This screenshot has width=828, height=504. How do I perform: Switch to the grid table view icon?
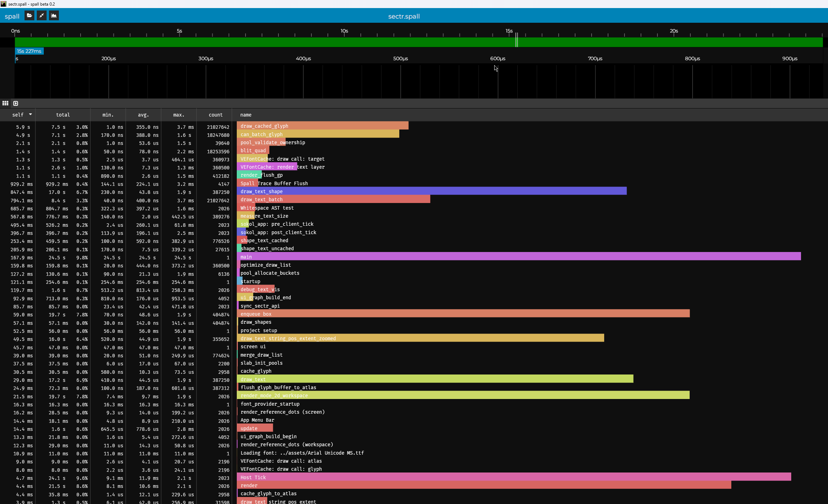(5, 103)
